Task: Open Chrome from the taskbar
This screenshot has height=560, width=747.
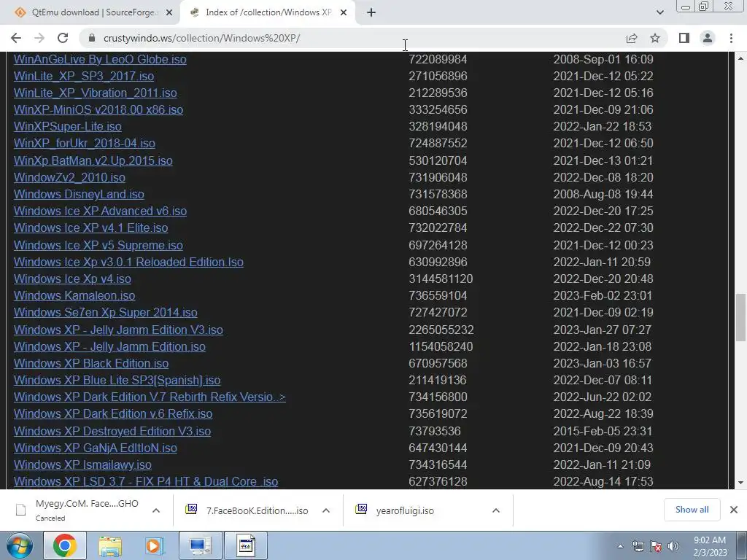Action: (x=65, y=545)
